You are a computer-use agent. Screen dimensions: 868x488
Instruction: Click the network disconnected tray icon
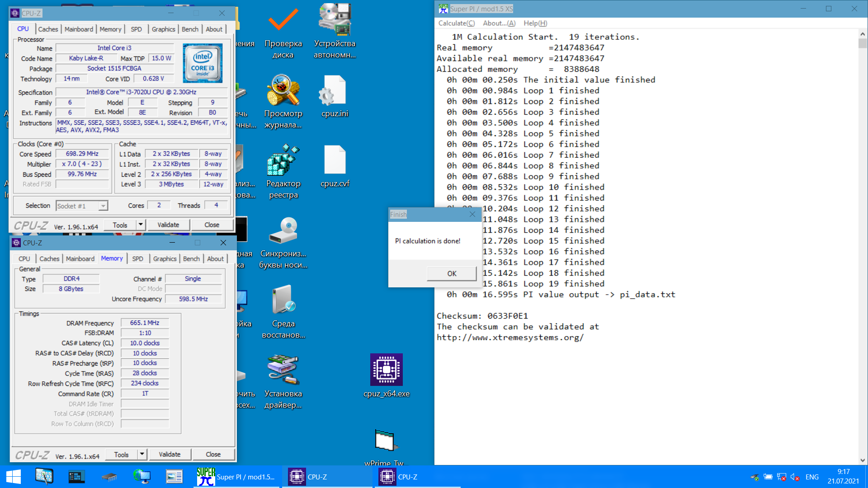[781, 477]
